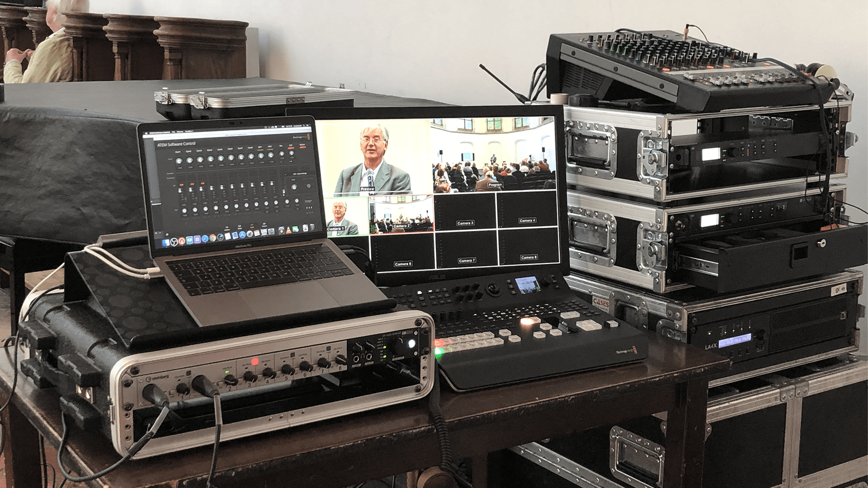Click the Cam1 input gain knob
868x488 pixels.
[179, 161]
